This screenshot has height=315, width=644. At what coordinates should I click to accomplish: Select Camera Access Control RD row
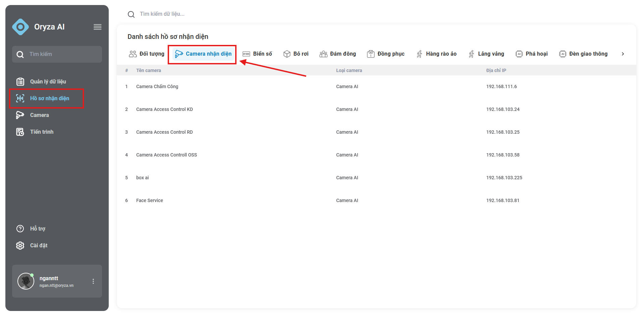click(x=377, y=132)
